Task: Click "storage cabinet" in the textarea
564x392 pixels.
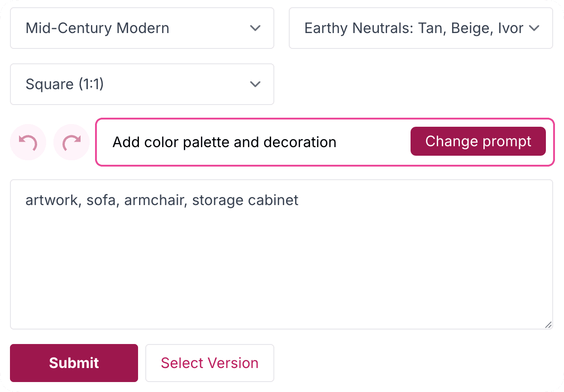Action: pos(245,200)
